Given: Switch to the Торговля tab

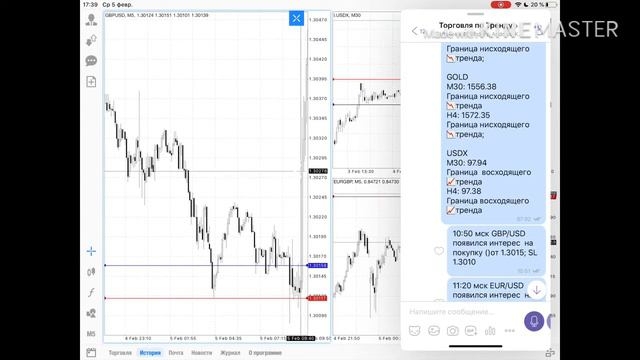Looking at the screenshot, I should [x=120, y=353].
